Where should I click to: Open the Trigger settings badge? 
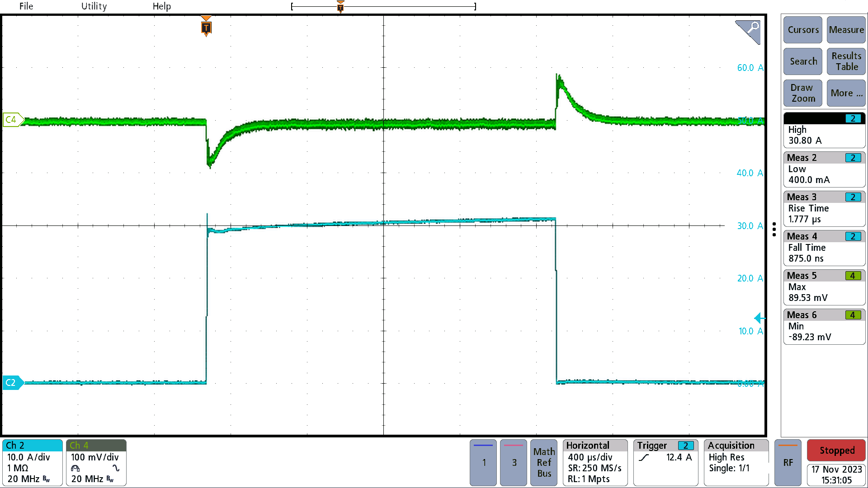[x=665, y=462]
